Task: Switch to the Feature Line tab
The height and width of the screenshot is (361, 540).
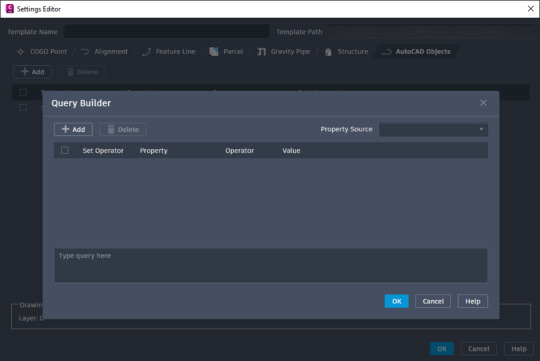Action: coord(169,52)
